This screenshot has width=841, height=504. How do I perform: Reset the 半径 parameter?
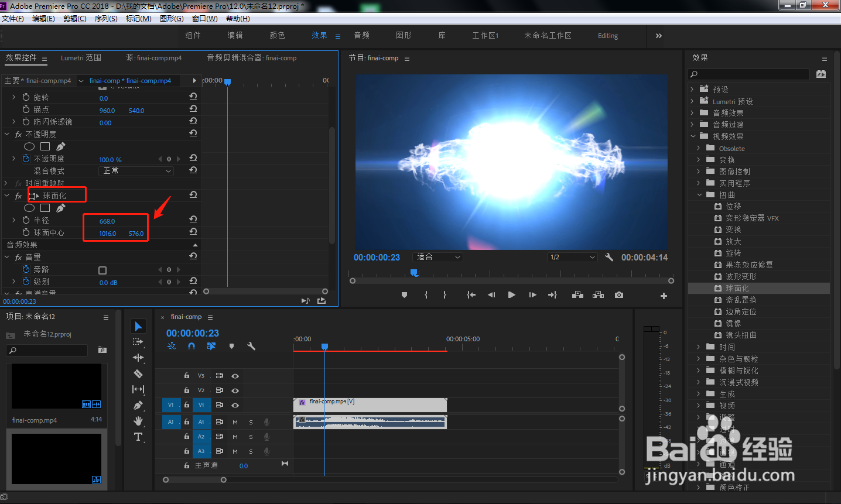(193, 220)
